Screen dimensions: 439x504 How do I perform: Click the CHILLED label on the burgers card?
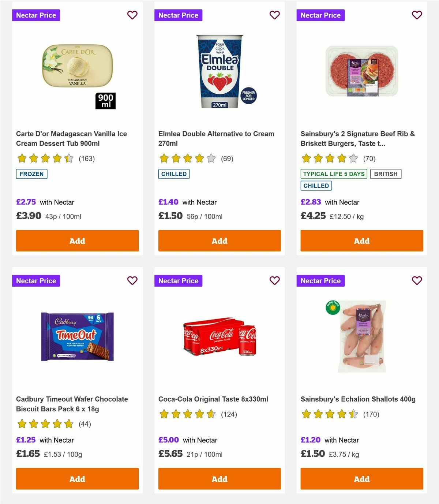coord(316,186)
